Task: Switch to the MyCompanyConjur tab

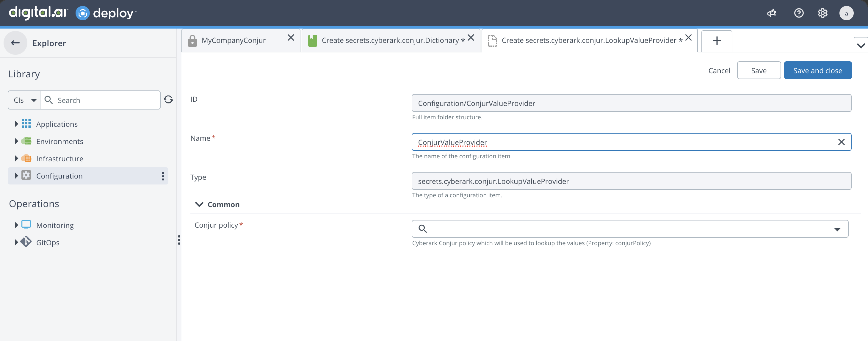Action: click(x=241, y=40)
